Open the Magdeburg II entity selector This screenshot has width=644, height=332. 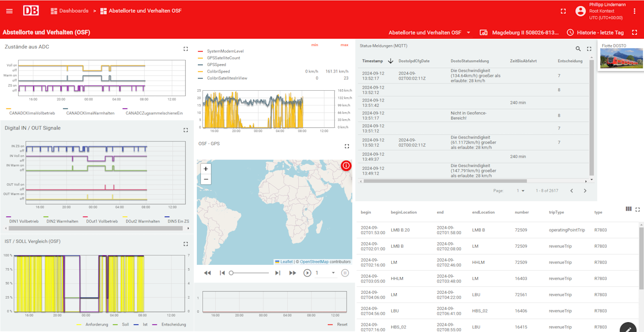pyautogui.click(x=519, y=32)
